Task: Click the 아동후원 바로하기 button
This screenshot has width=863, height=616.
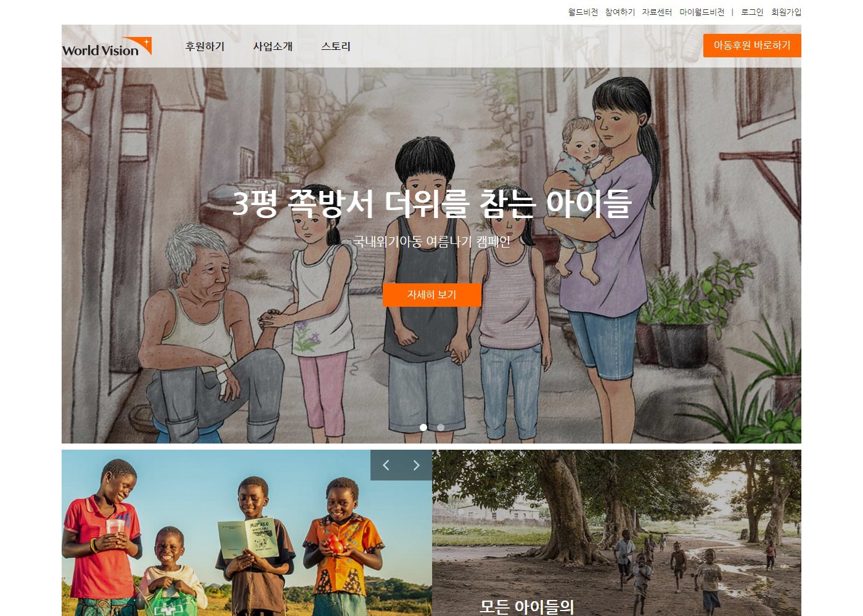Action: [752, 46]
